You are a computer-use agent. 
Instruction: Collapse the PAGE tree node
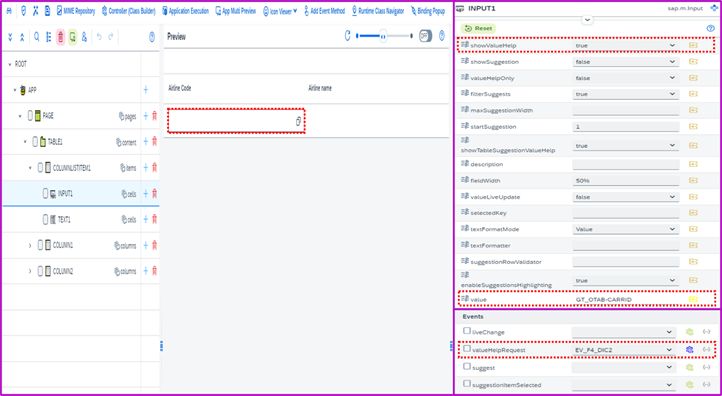click(x=20, y=116)
